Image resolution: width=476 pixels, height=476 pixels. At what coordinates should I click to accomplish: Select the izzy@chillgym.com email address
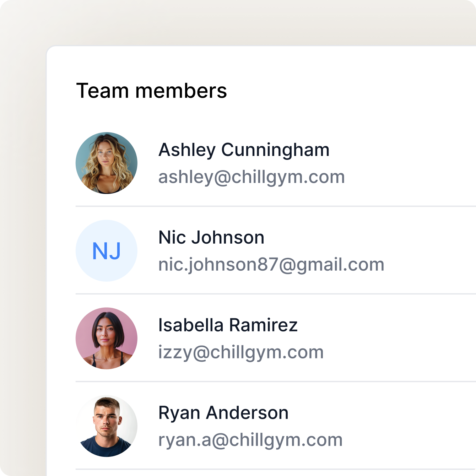(x=241, y=352)
